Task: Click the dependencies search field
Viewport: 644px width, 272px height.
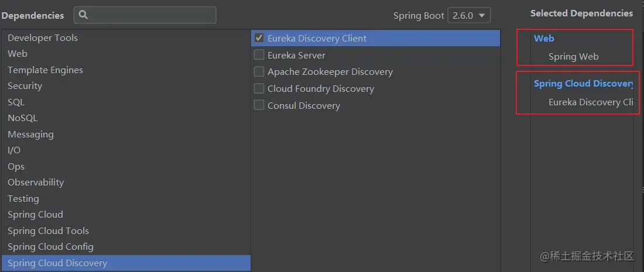Action: (x=151, y=15)
